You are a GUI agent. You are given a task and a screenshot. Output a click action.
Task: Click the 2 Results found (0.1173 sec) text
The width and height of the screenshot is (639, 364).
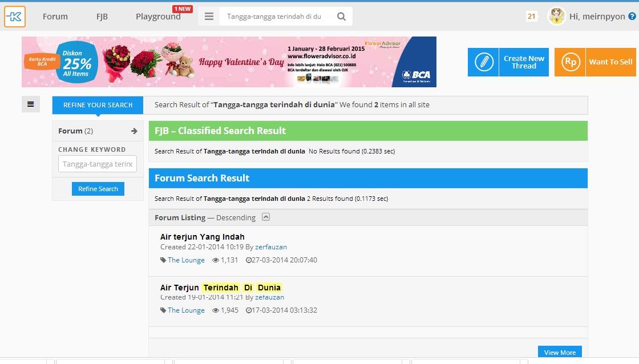coord(347,199)
